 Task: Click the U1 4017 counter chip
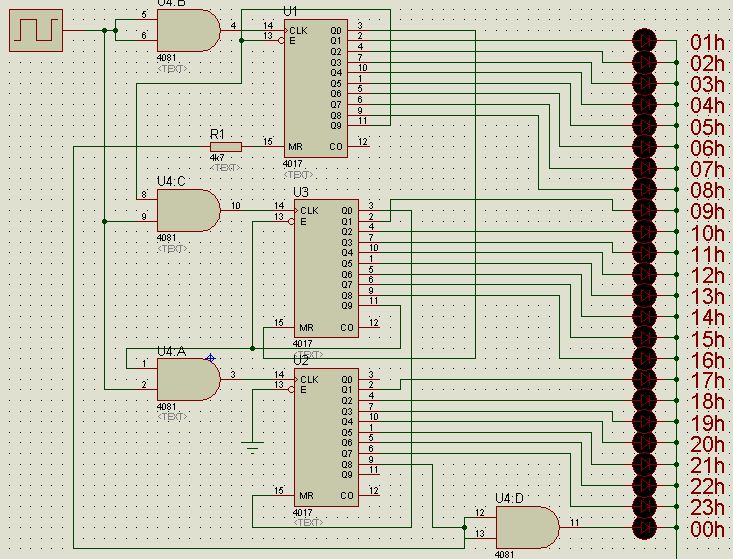[316, 88]
